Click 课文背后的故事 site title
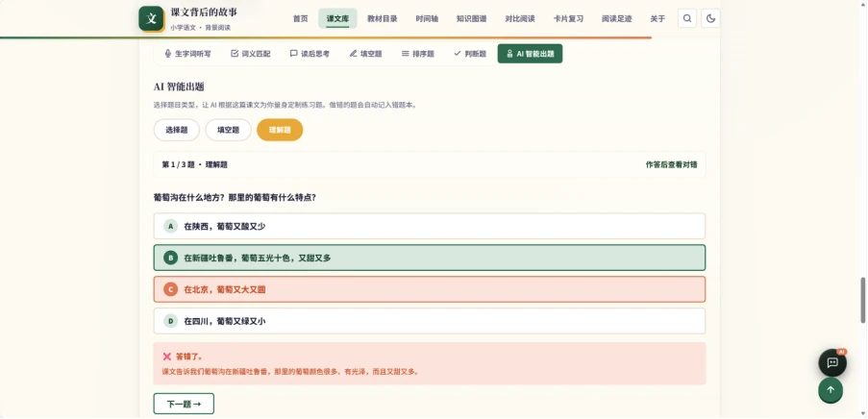 tap(204, 12)
